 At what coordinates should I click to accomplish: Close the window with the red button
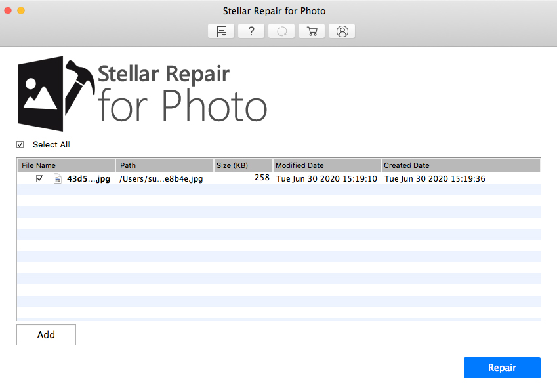coord(8,10)
